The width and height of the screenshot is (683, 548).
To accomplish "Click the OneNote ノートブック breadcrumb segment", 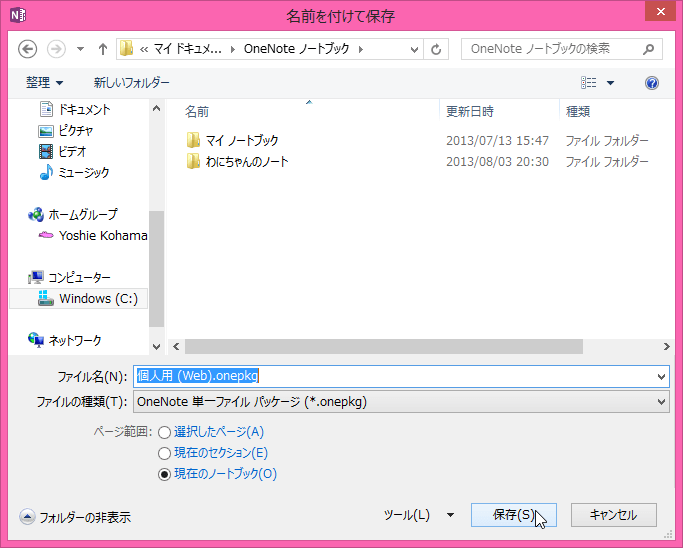I will [297, 49].
